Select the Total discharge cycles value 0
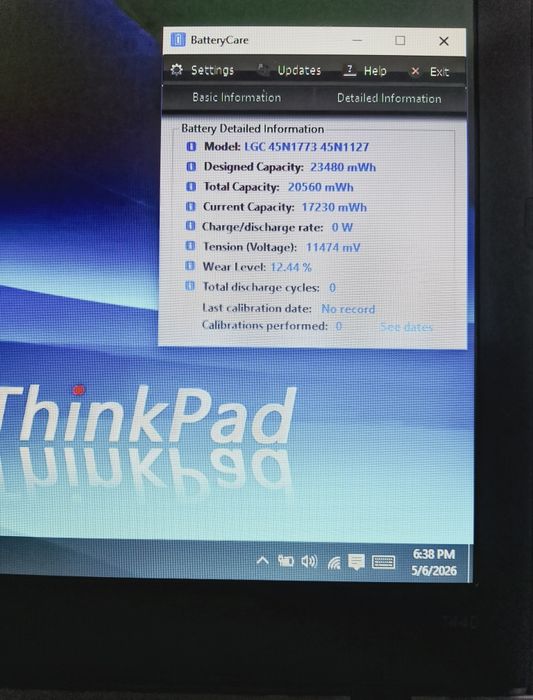 click(333, 288)
